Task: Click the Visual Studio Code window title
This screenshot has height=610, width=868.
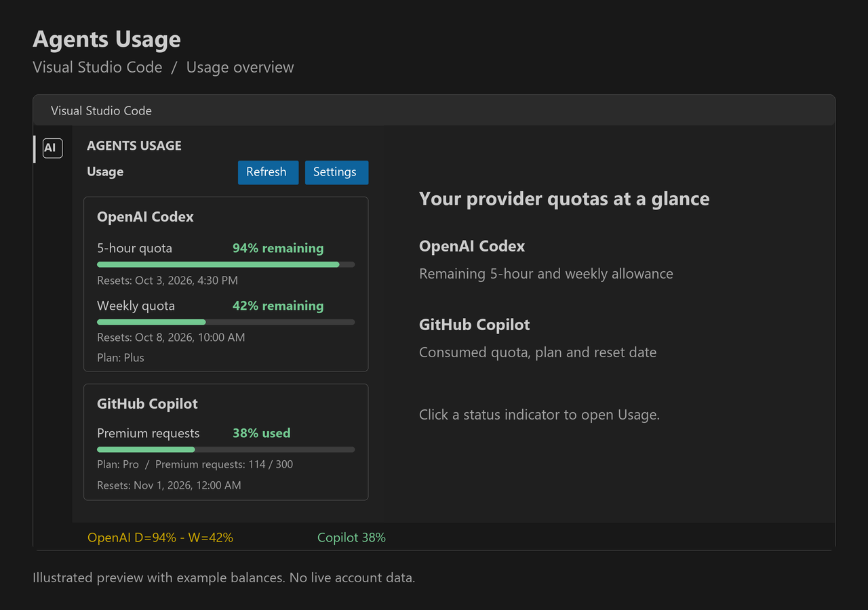Action: (101, 110)
